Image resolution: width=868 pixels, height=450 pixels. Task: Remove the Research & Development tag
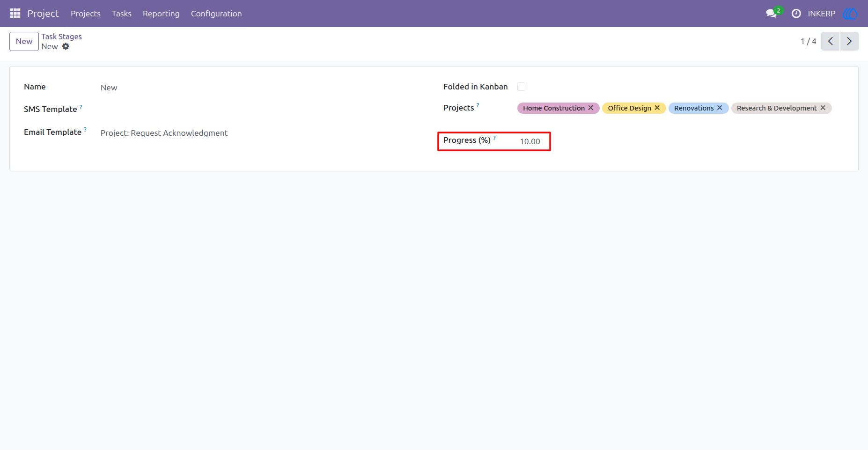pos(823,108)
